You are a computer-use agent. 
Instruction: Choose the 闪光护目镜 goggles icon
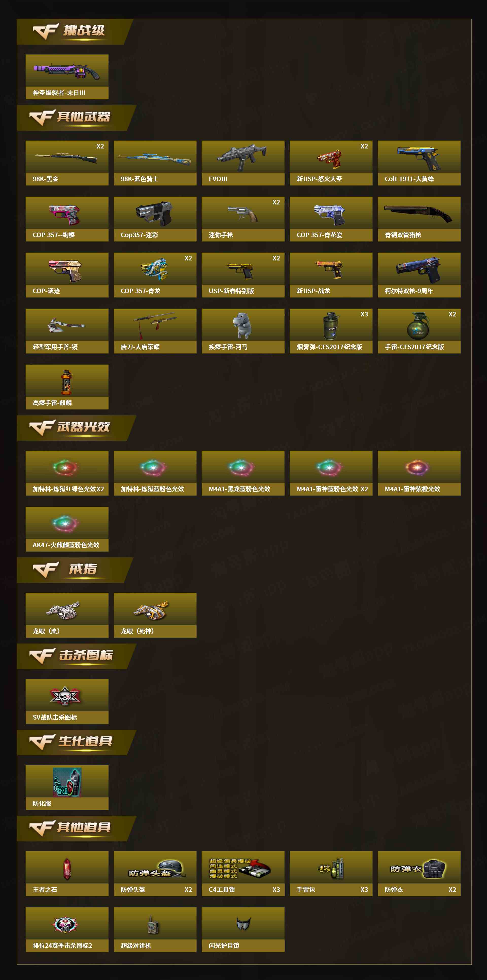tap(243, 923)
